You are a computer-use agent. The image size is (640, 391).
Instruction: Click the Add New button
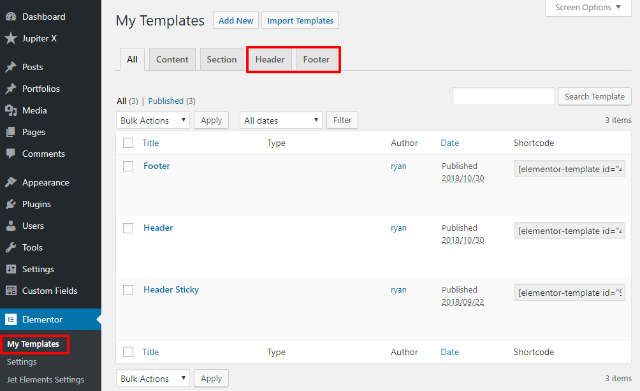point(236,20)
